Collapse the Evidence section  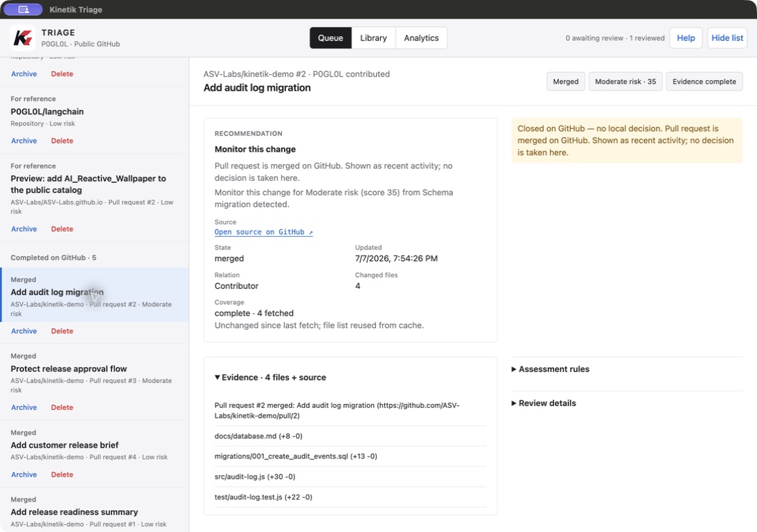point(270,377)
